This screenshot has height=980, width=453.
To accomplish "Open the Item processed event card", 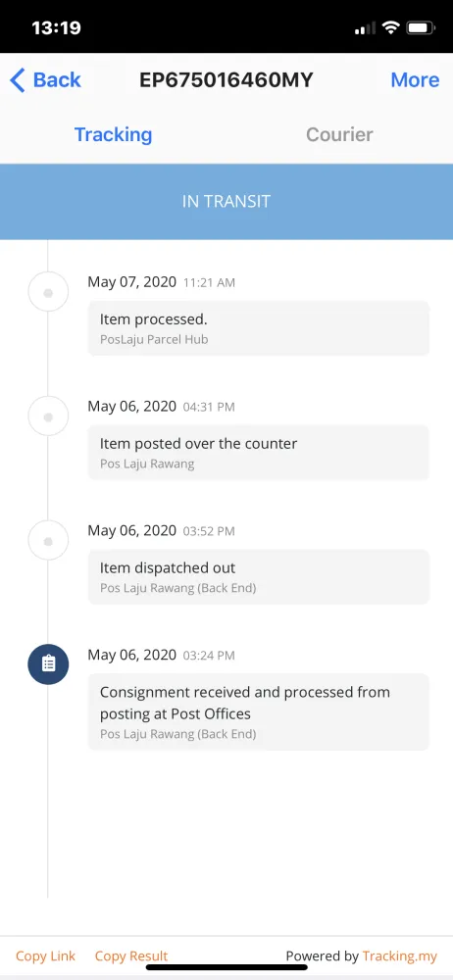I will (x=259, y=328).
